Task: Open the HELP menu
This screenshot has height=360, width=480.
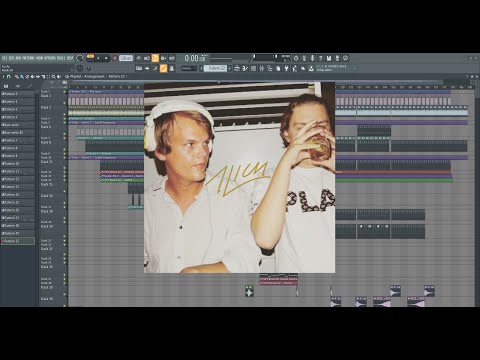Action: (x=70, y=58)
